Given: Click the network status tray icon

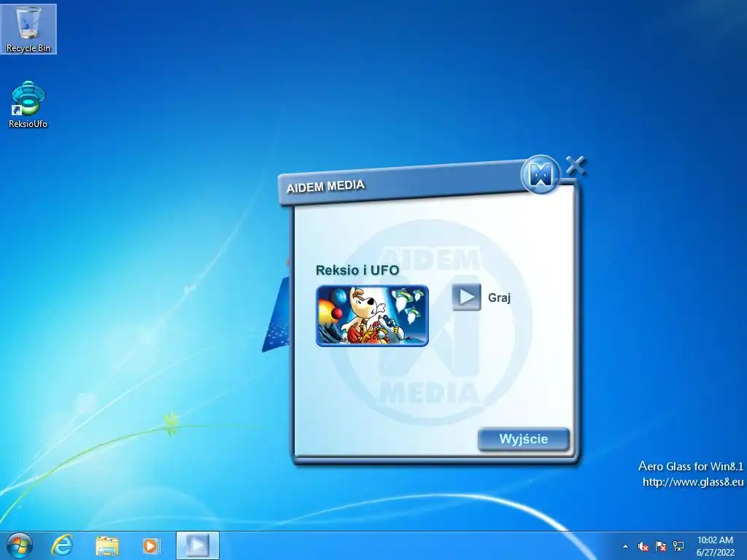Looking at the screenshot, I should pyautogui.click(x=678, y=546).
